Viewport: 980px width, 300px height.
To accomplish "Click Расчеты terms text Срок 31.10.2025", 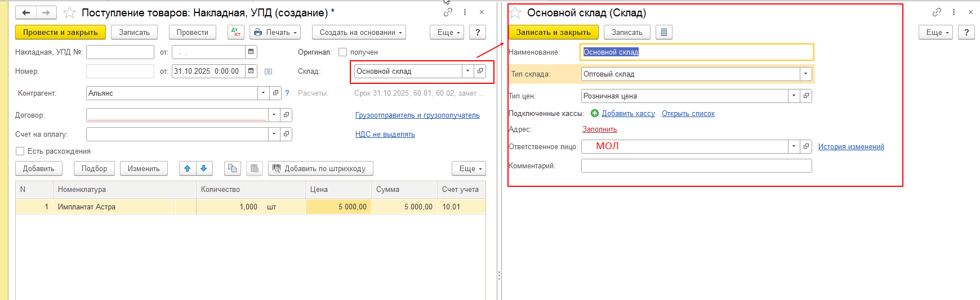I will 420,93.
